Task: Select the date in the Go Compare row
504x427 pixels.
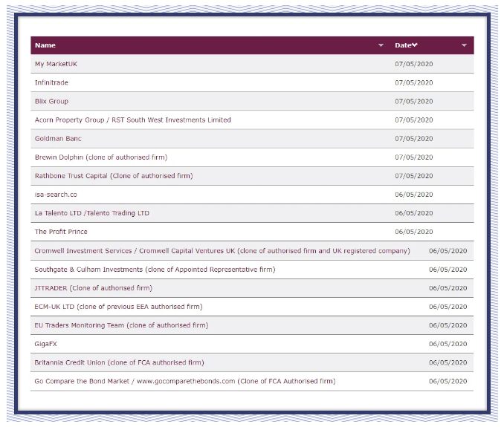Action: tap(448, 381)
